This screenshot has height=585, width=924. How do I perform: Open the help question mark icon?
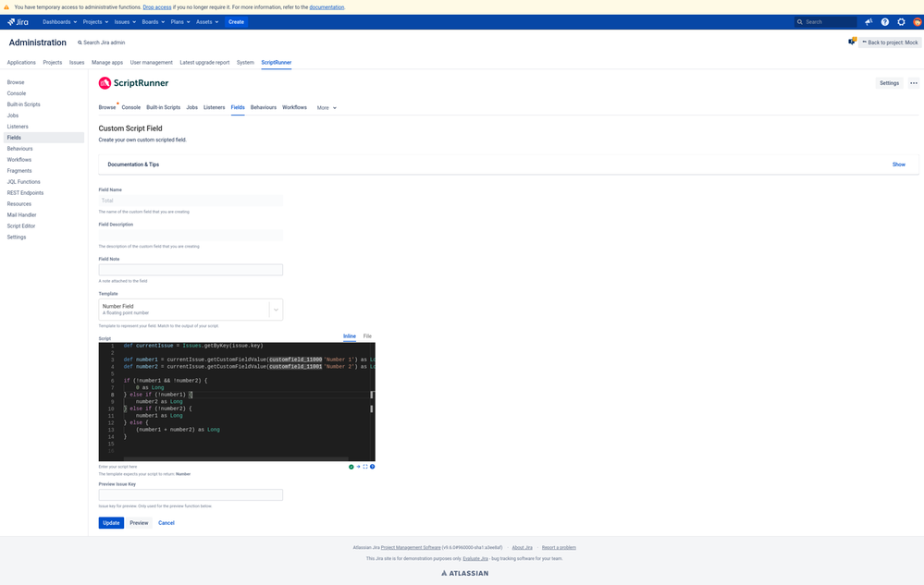[x=884, y=22]
